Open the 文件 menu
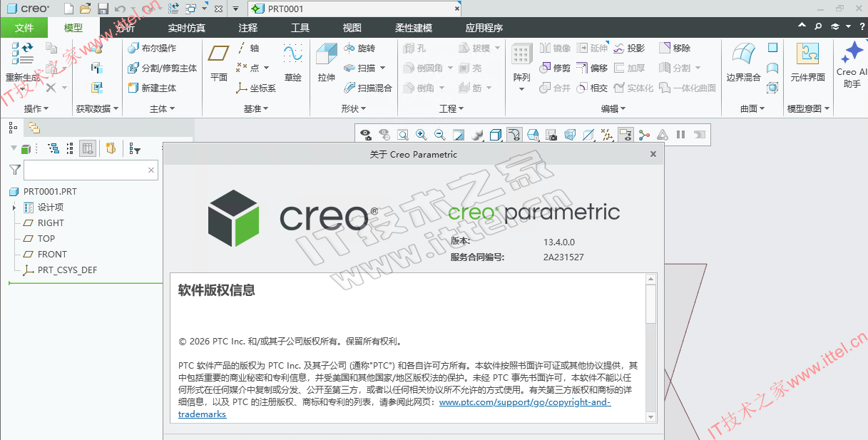 pos(24,28)
